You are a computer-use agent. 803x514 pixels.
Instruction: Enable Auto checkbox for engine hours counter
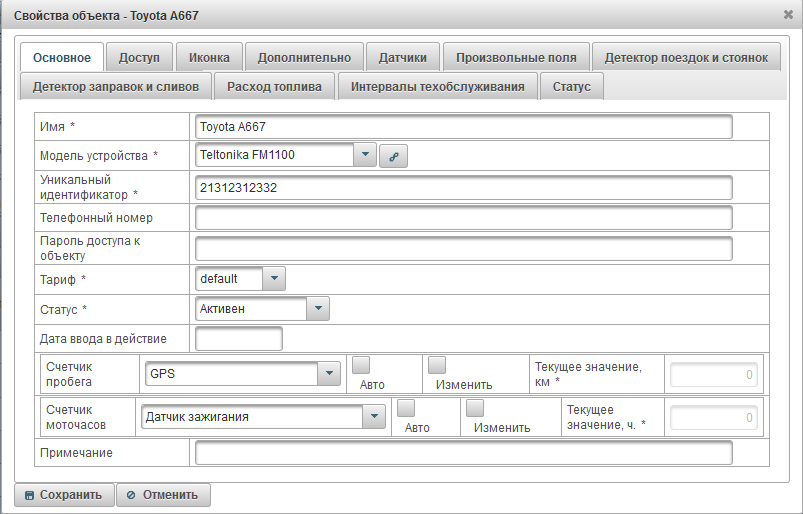click(x=405, y=408)
